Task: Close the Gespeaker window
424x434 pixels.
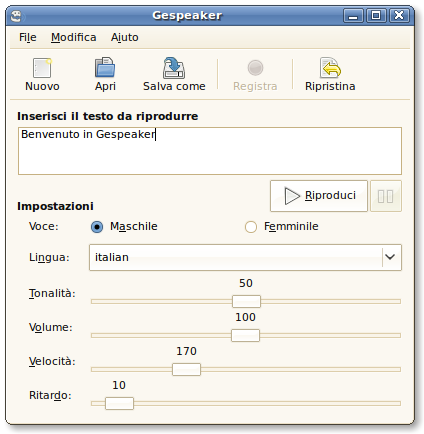Action: pyautogui.click(x=399, y=16)
